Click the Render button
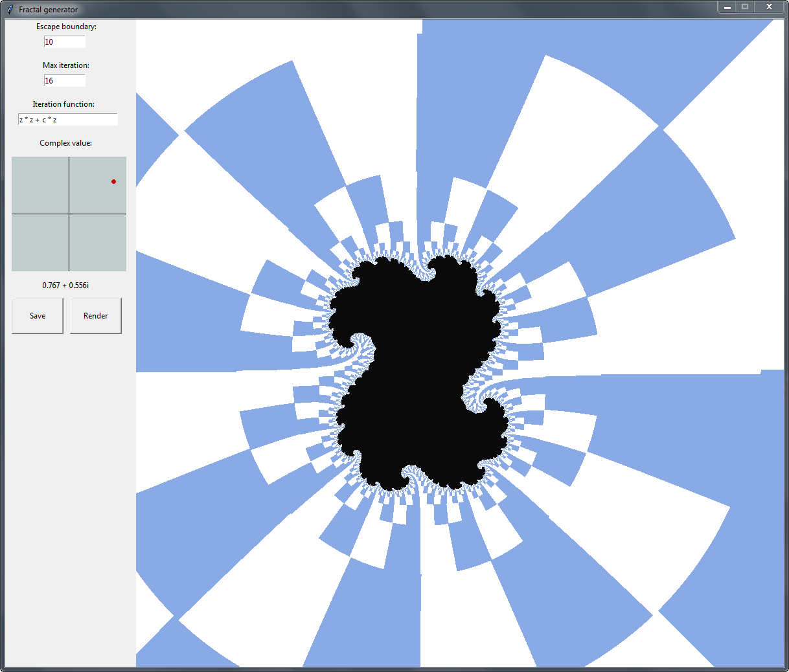The width and height of the screenshot is (789, 672). coord(96,316)
